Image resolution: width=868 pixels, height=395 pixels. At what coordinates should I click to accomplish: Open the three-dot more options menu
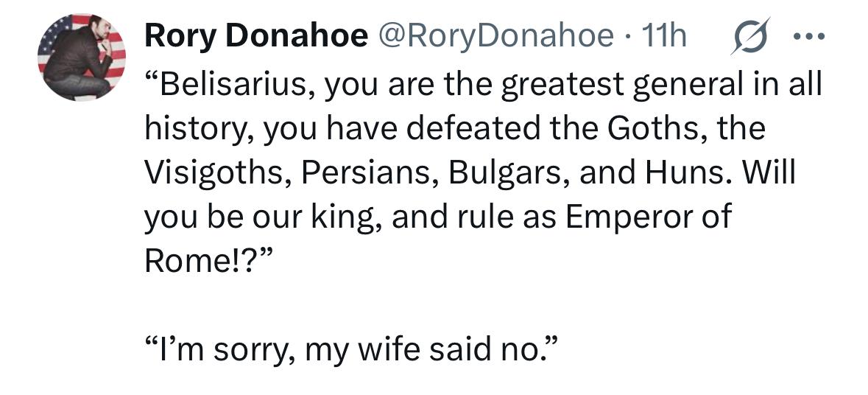point(810,36)
